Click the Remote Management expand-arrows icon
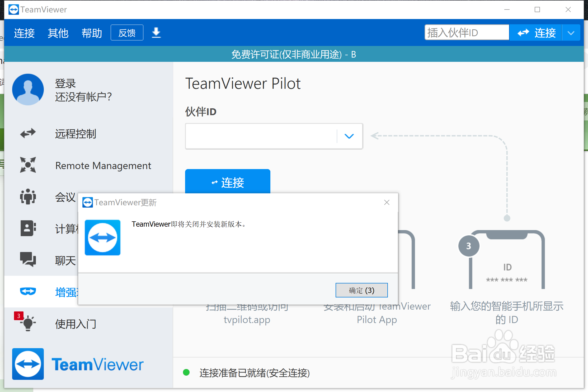588x392 pixels. [28, 165]
